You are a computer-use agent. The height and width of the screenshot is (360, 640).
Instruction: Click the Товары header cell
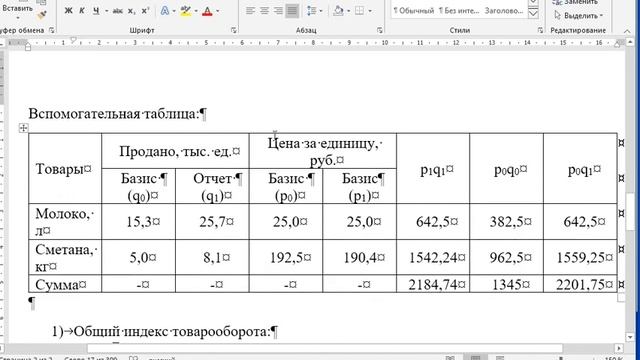coord(65,168)
